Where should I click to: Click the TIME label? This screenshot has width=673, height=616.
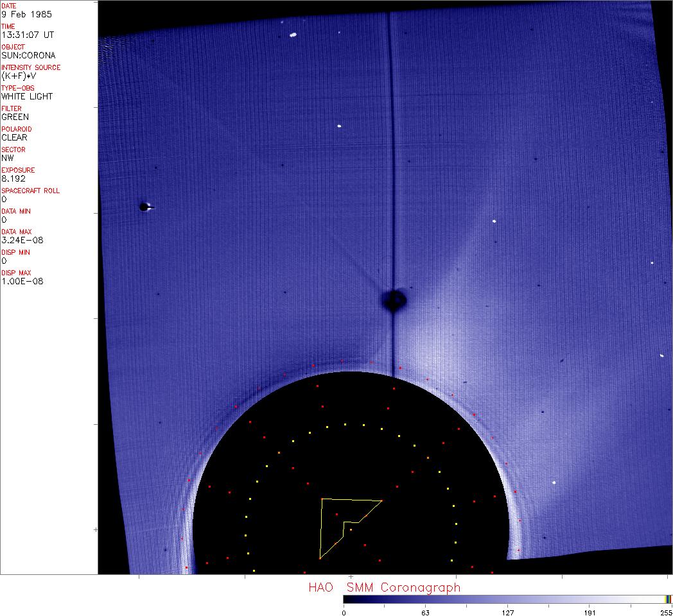[x=8, y=26]
